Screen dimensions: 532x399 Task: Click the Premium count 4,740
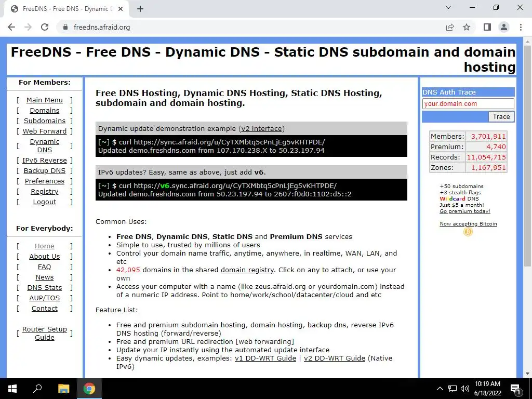[x=496, y=147]
